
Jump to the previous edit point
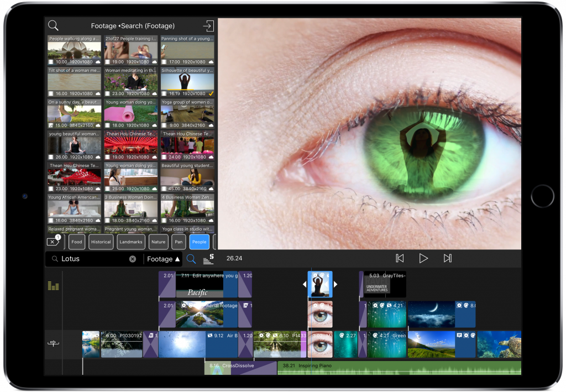click(400, 258)
